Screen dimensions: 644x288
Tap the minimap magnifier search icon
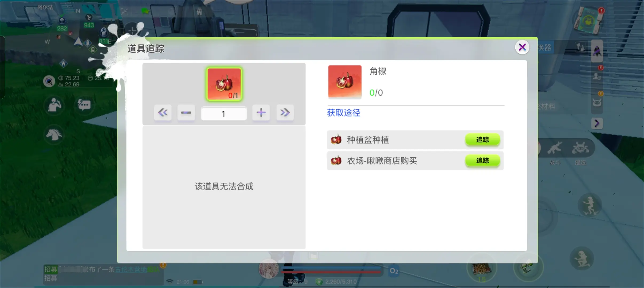pyautogui.click(x=49, y=81)
